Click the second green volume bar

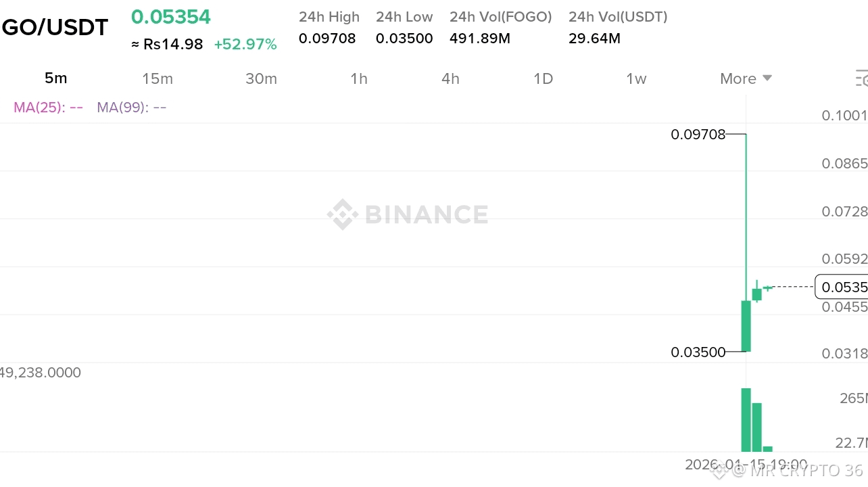coord(757,427)
